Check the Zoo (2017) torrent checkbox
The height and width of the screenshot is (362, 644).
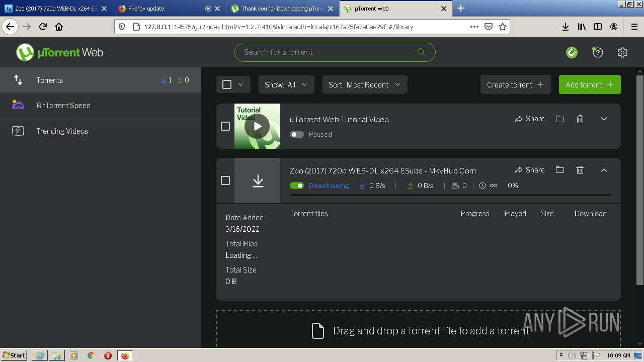(225, 180)
